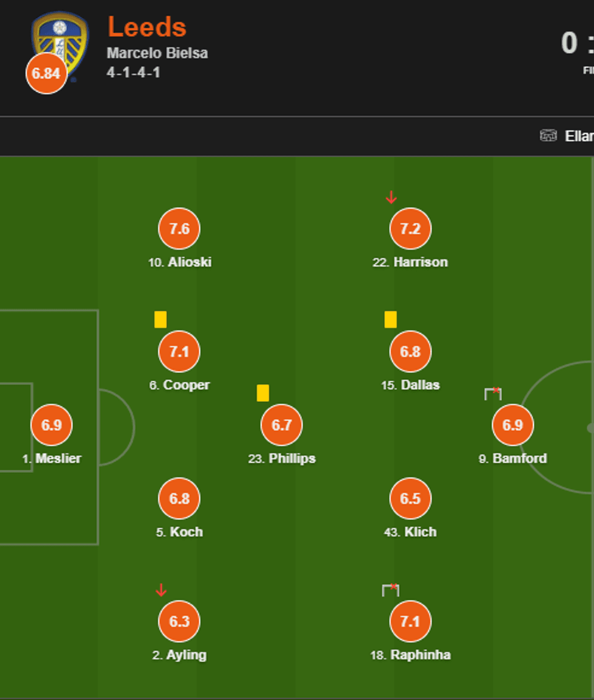The image size is (594, 700).
Task: Click Harrison's red substitution arrow
Action: pos(391,197)
